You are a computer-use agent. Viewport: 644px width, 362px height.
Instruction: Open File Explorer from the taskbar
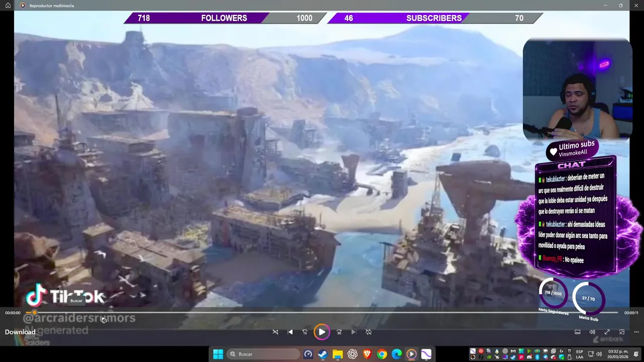click(x=338, y=354)
